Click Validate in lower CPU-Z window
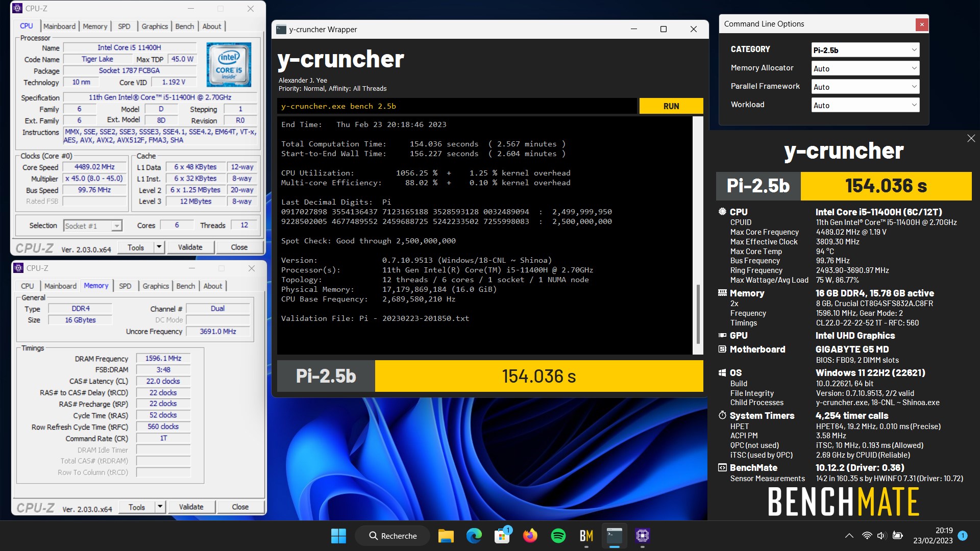This screenshot has height=551, width=980. click(191, 507)
